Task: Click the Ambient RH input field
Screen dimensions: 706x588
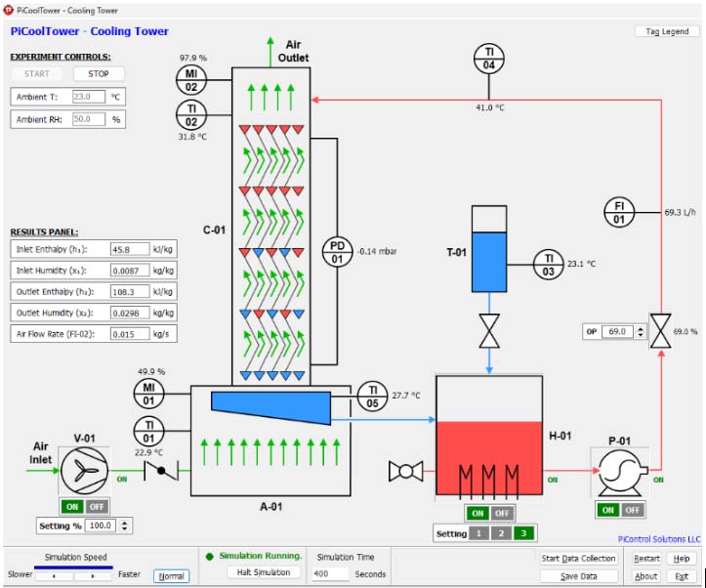Action: click(x=89, y=119)
